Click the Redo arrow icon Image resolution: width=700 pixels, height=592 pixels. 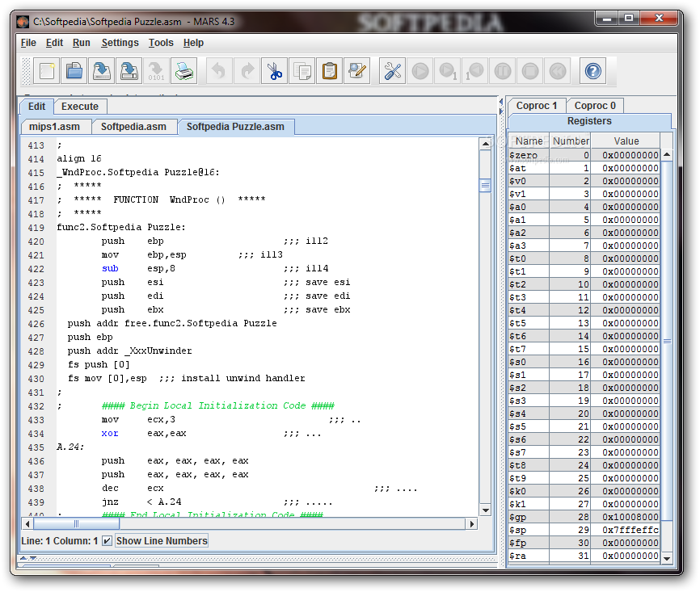tap(247, 71)
